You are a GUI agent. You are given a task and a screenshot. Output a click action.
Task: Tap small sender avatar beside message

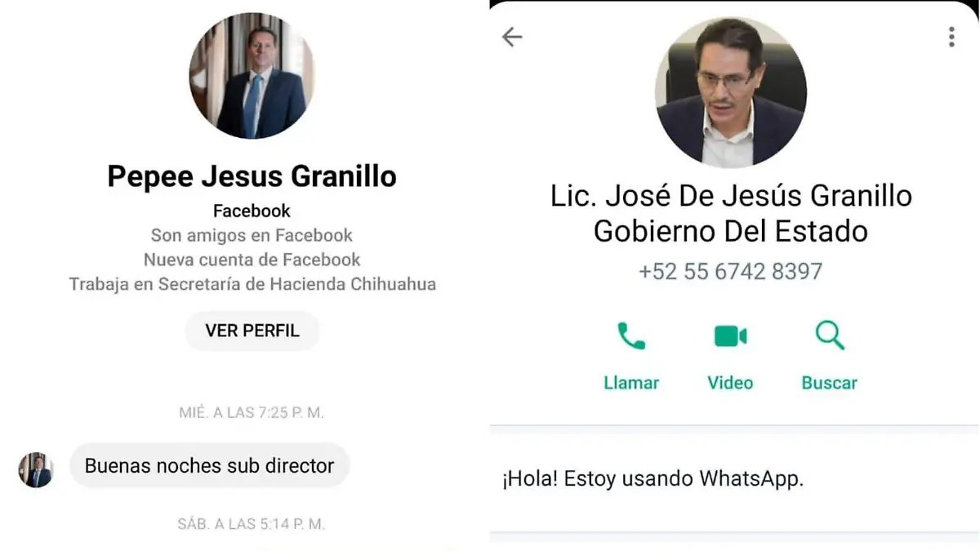point(36,470)
